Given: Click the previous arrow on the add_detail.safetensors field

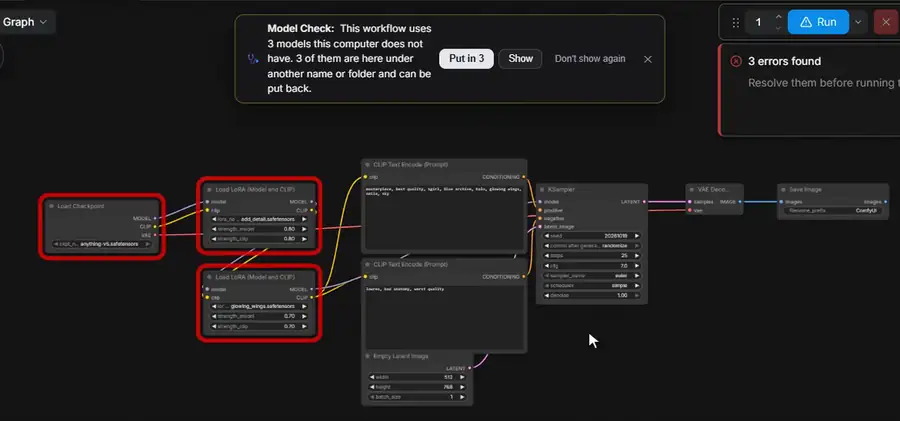Looking at the screenshot, I should (x=214, y=219).
